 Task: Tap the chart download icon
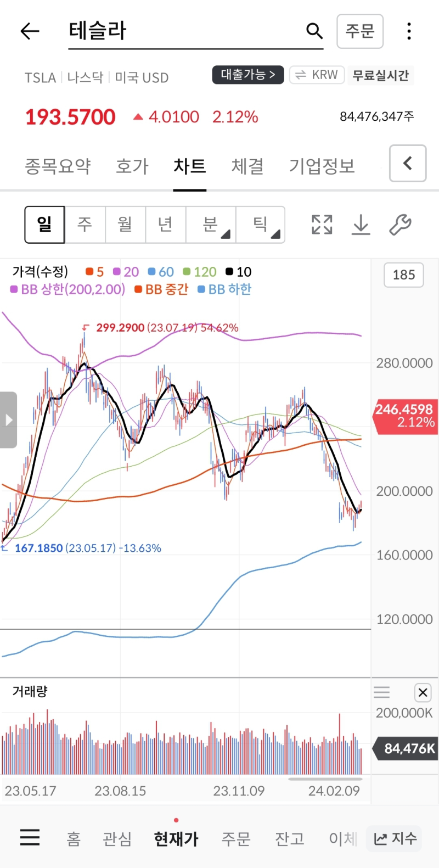coord(361,225)
